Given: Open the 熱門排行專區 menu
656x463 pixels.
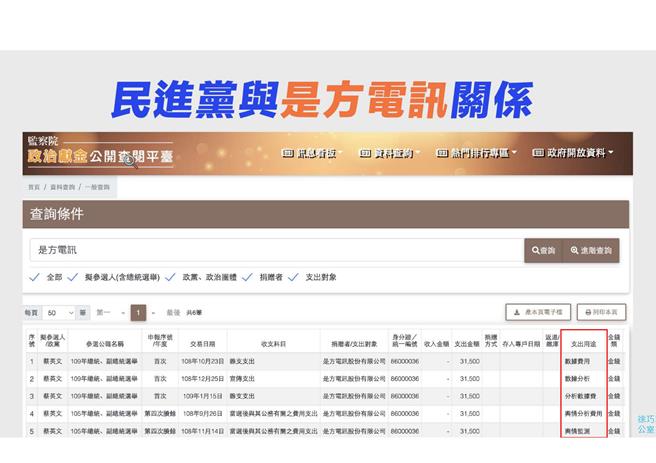Looking at the screenshot, I should (x=477, y=153).
